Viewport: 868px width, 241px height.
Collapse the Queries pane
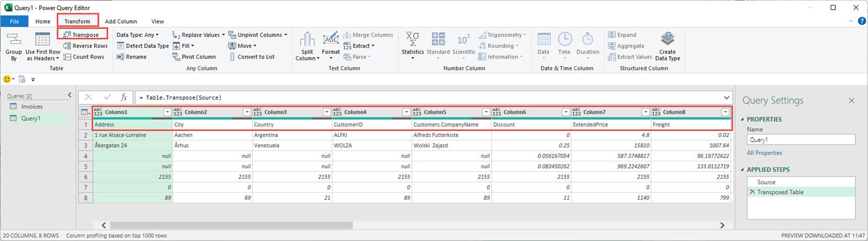pyautogui.click(x=69, y=95)
